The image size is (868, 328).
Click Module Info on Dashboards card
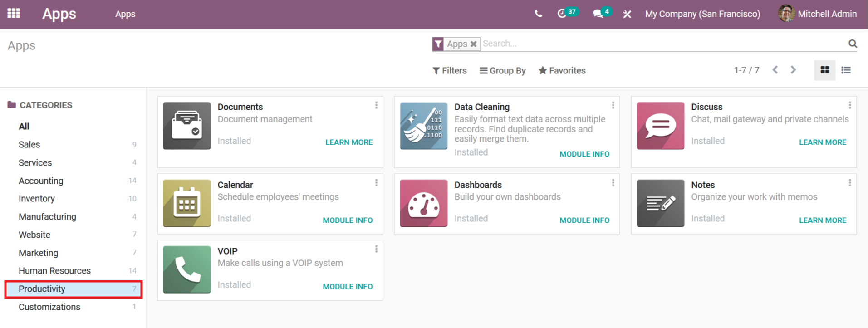pyautogui.click(x=584, y=220)
